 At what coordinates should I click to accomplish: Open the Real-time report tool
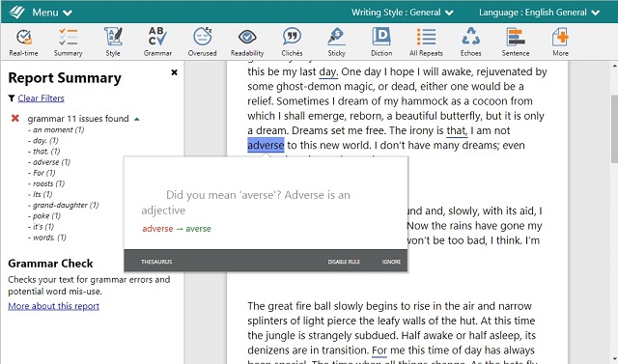23,42
